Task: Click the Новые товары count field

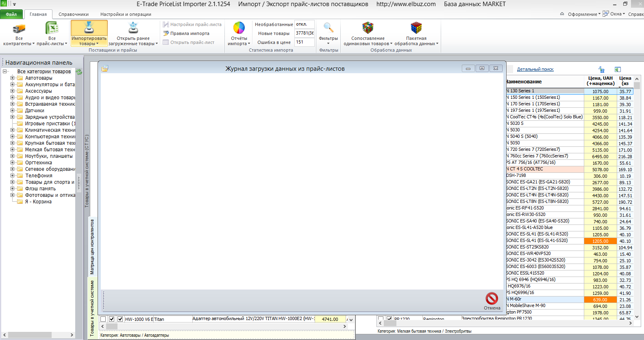Action: [305, 33]
